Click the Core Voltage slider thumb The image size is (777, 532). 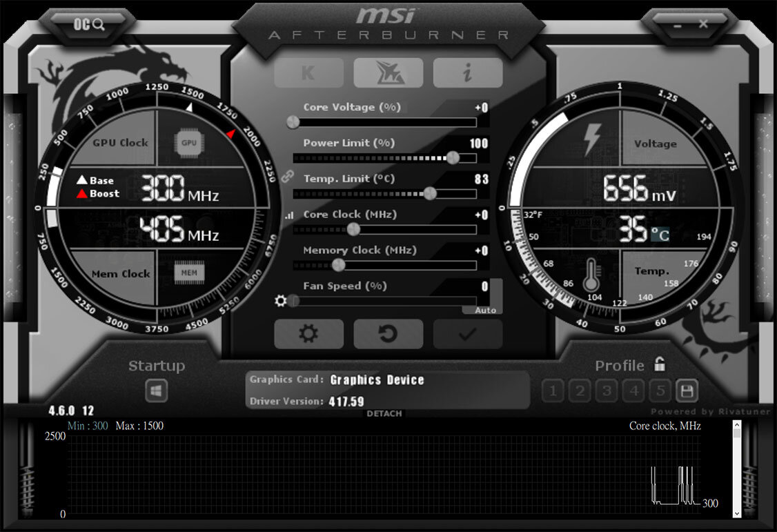click(292, 122)
